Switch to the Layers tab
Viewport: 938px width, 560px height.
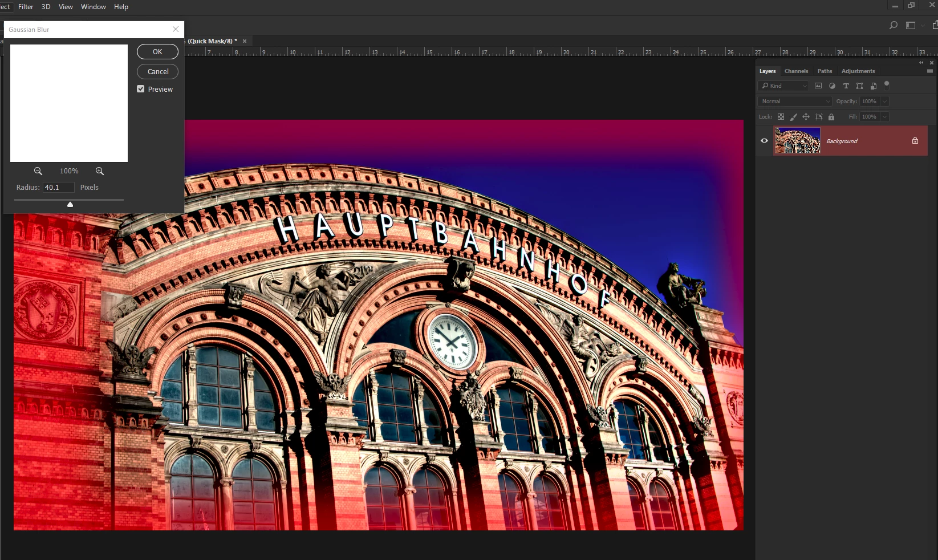tap(768, 71)
